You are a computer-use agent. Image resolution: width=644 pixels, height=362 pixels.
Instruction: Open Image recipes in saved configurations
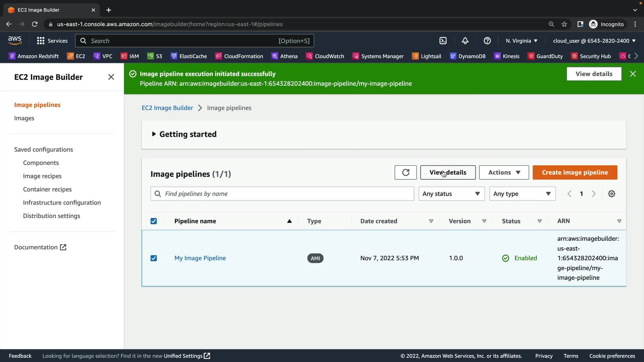pos(42,176)
